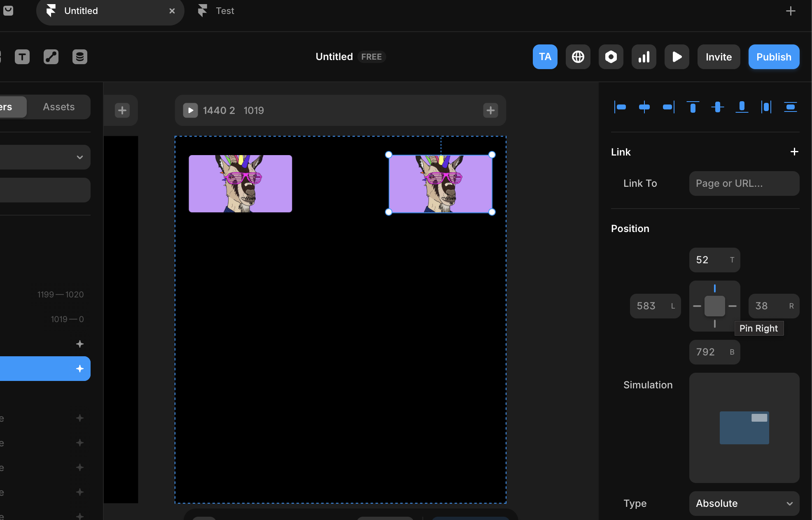Image resolution: width=812 pixels, height=520 pixels.
Task: Open site settings hexagon icon
Action: [x=611, y=57]
